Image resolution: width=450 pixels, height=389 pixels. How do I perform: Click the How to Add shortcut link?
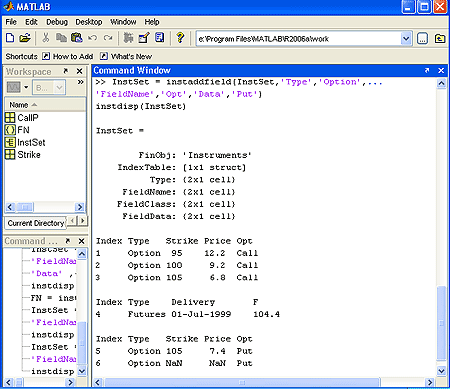(73, 56)
